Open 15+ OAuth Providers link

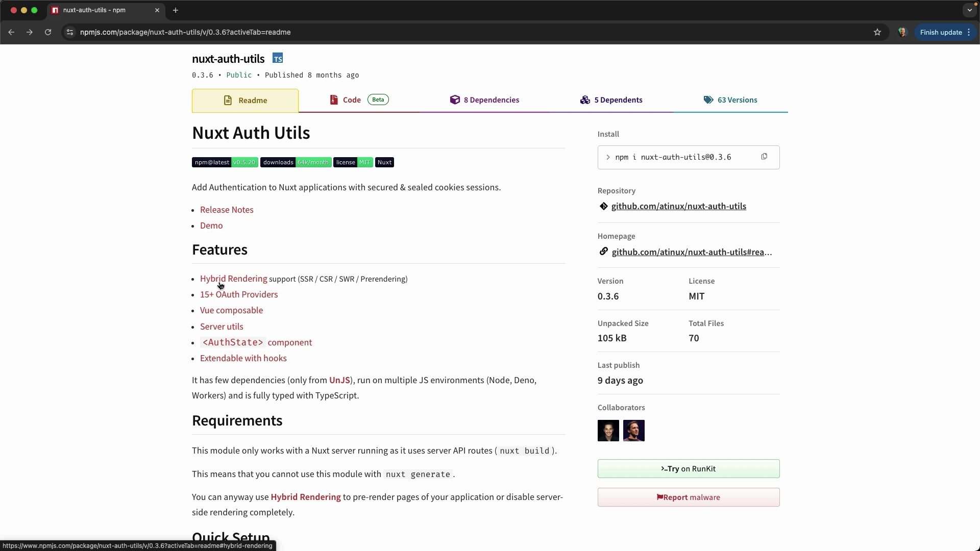point(239,294)
